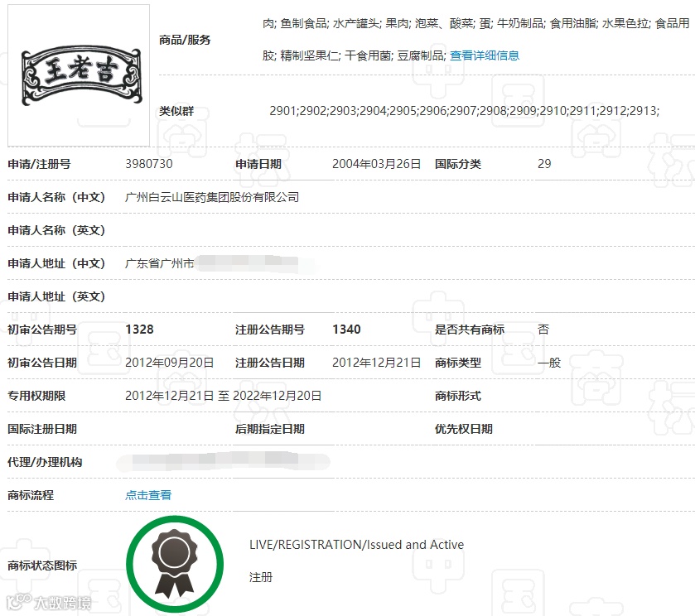The image size is (695, 616).
Task: Click the registration announcement date 2012年12月21日
Action: click(376, 363)
